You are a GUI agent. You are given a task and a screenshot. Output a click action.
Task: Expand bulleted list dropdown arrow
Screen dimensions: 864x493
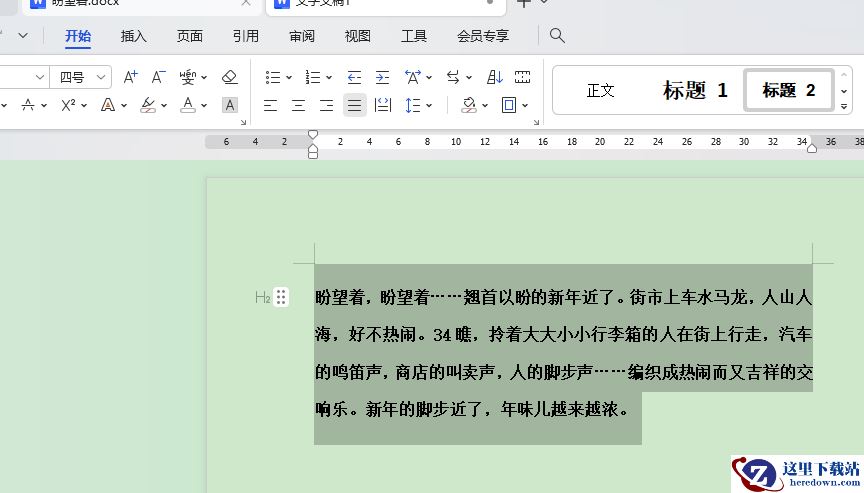click(x=289, y=78)
